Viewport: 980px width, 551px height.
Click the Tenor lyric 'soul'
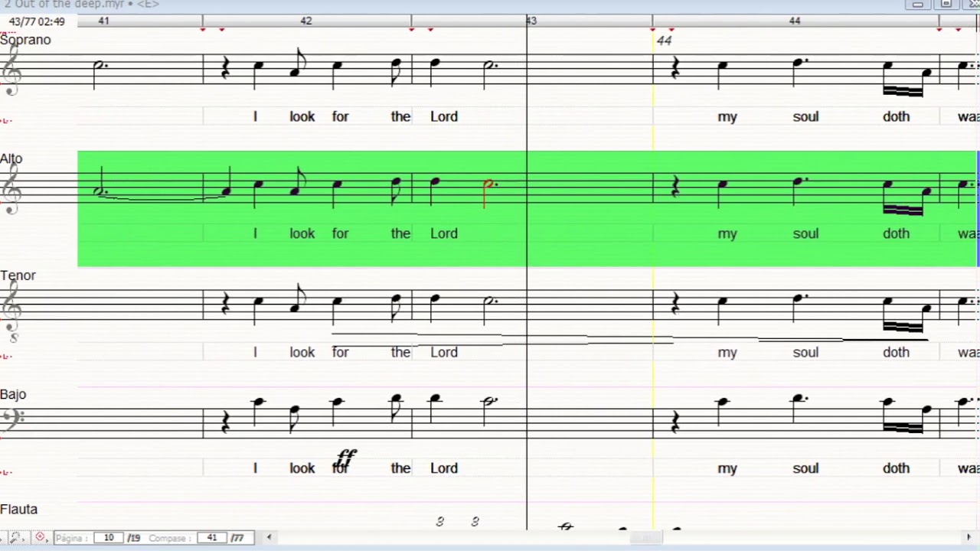pyautogui.click(x=805, y=352)
